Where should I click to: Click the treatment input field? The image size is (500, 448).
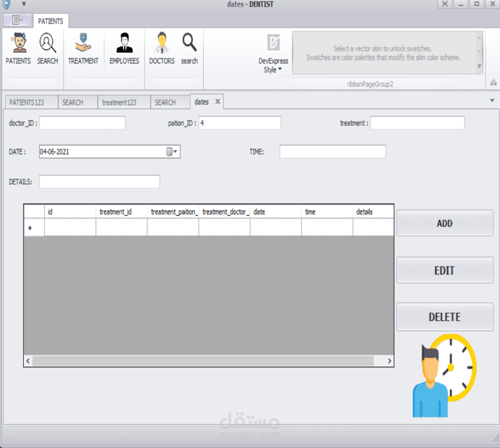[417, 123]
